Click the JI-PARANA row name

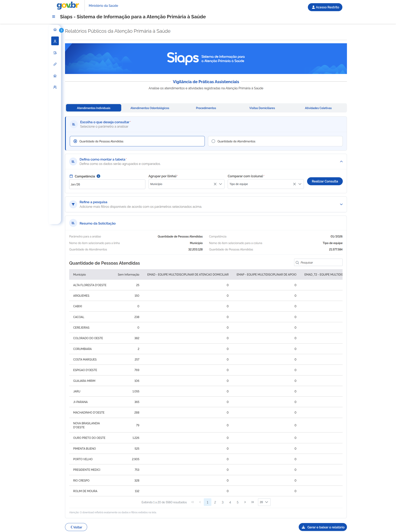[80, 402]
